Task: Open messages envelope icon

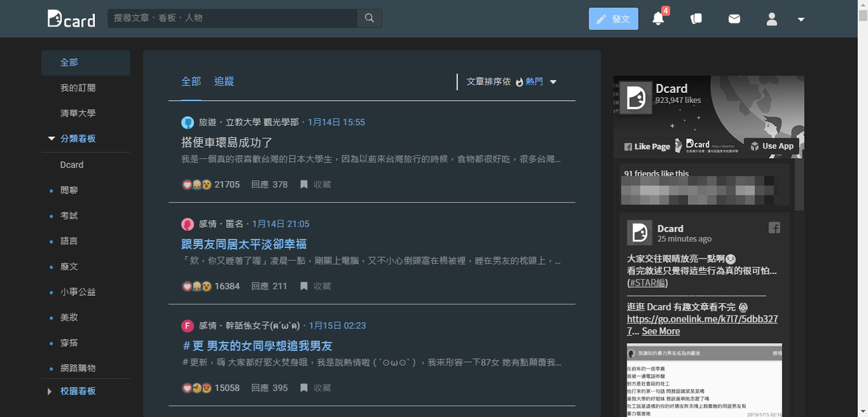Action: pos(734,19)
